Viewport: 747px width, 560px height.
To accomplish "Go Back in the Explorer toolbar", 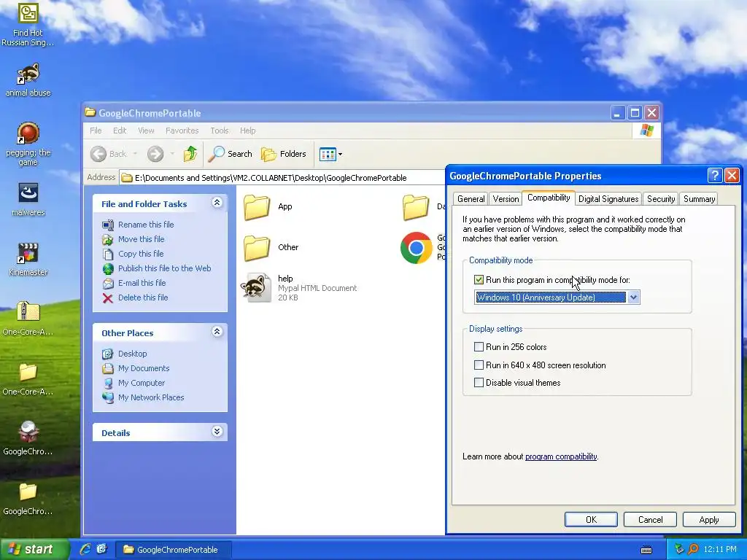I will (109, 154).
